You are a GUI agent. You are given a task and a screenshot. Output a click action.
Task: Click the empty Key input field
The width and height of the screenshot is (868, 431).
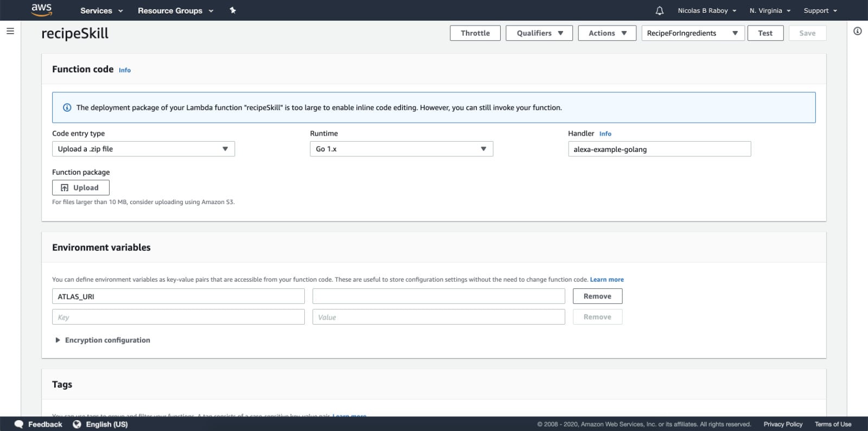pos(178,317)
